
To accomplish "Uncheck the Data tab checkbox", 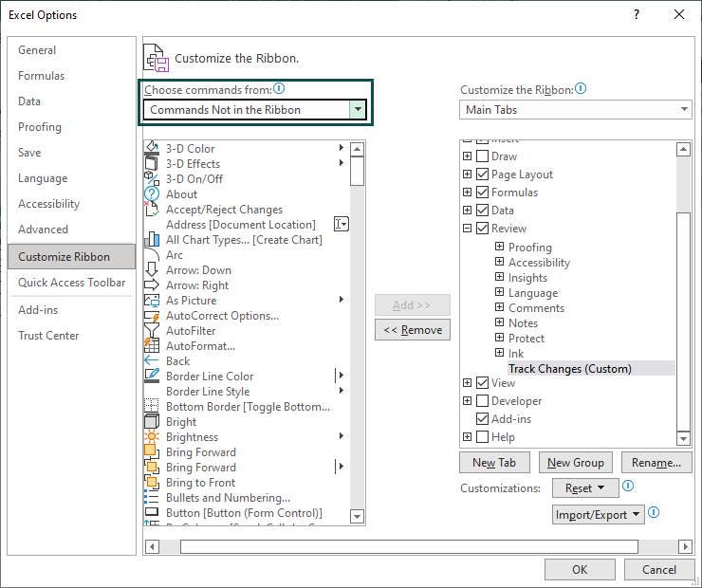I will click(482, 210).
